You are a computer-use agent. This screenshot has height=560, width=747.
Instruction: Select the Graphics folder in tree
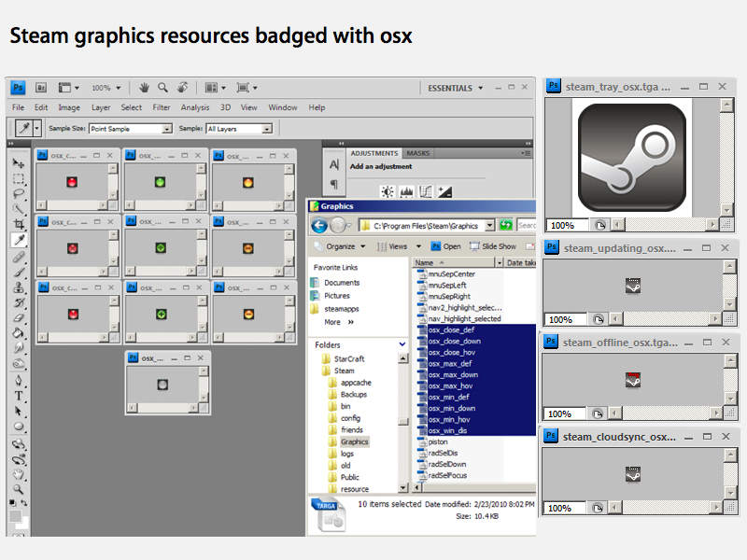point(355,441)
